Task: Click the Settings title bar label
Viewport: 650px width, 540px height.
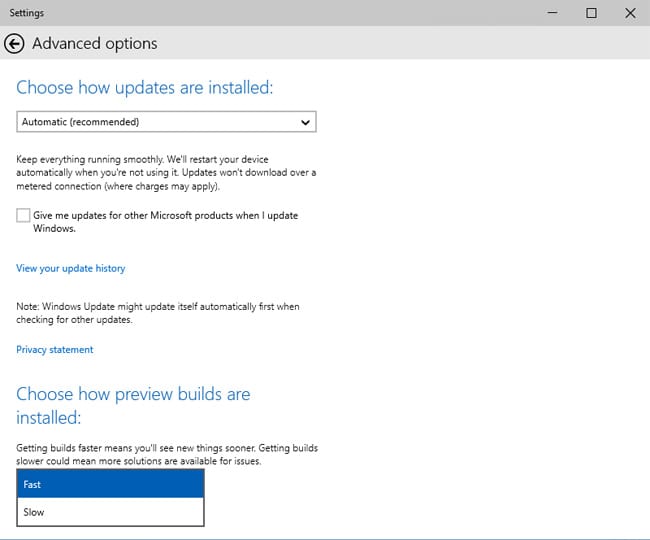Action: tap(27, 13)
